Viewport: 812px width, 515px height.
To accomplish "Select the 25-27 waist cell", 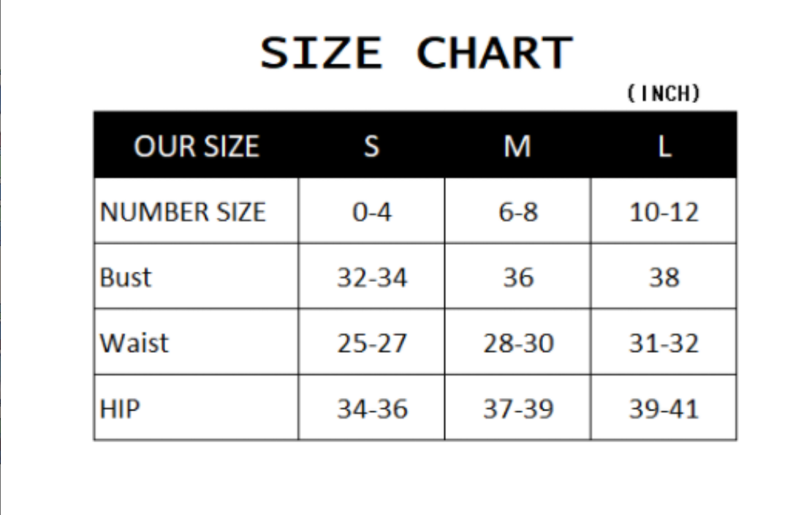I will [x=371, y=343].
